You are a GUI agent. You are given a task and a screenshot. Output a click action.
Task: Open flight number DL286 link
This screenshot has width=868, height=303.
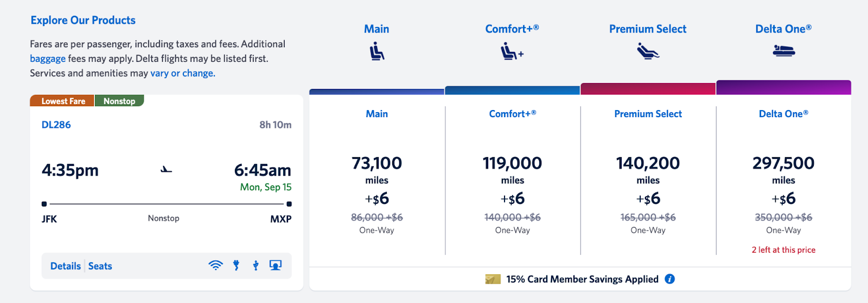coord(56,125)
